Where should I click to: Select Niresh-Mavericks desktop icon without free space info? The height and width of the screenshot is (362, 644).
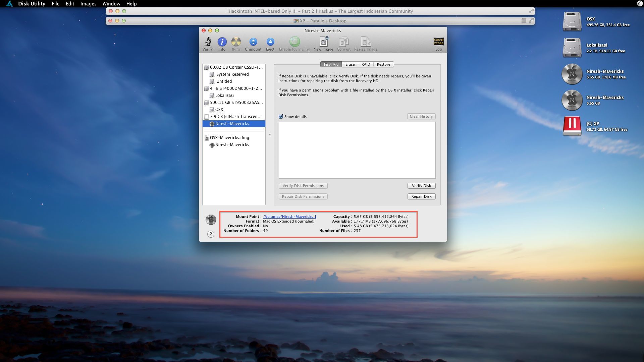click(x=572, y=100)
